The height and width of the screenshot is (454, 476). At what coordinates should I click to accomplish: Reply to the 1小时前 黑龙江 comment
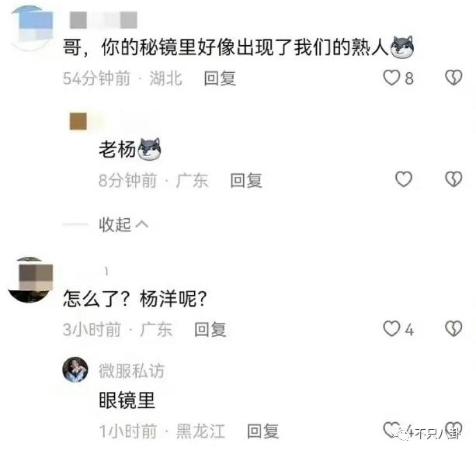pyautogui.click(x=262, y=431)
